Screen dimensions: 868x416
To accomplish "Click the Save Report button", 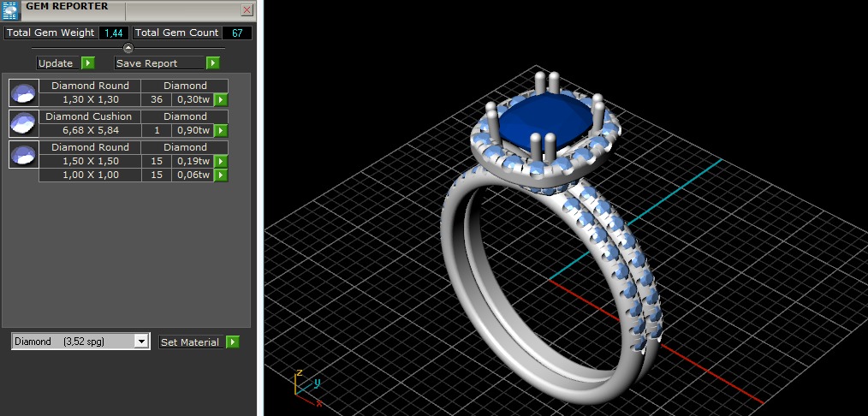I will pyautogui.click(x=159, y=63).
